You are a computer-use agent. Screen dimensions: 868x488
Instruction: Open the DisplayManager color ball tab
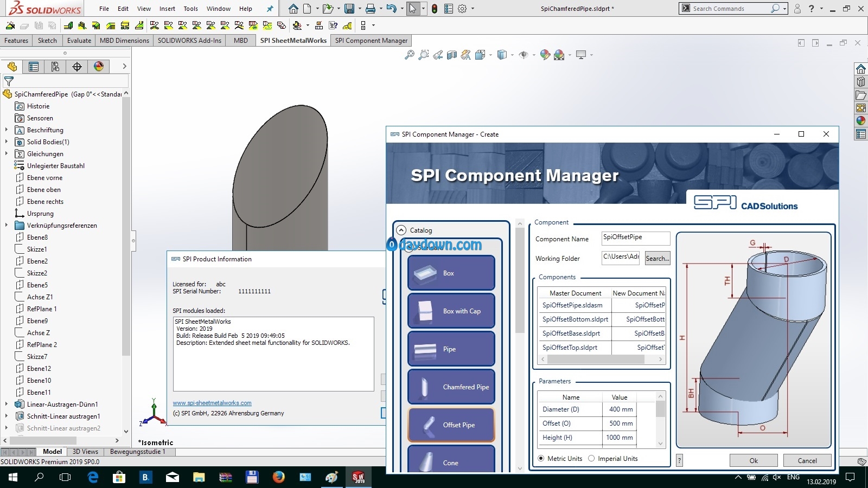[x=99, y=67]
